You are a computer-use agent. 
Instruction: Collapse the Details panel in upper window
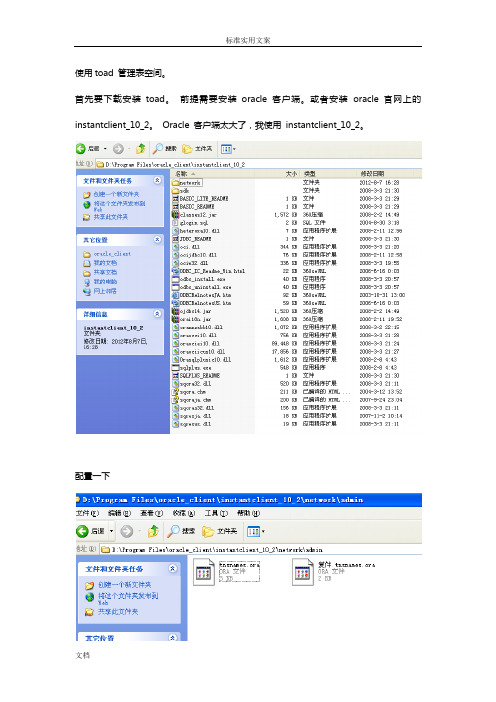point(157,314)
